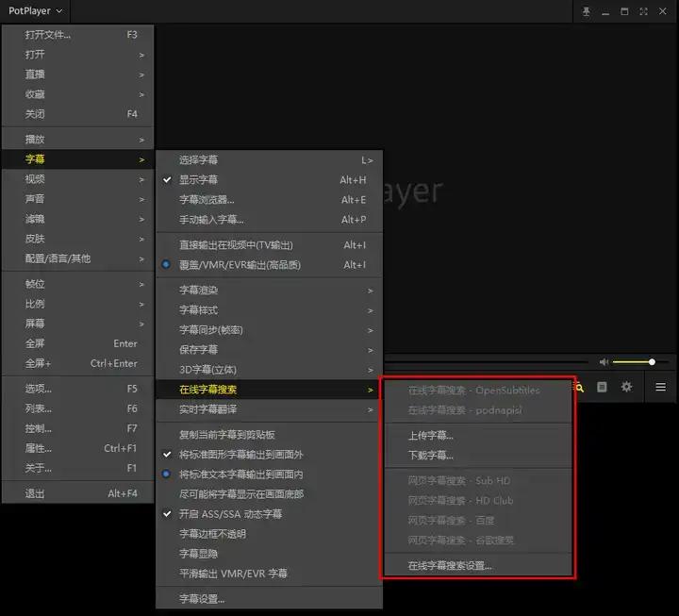Click 打开文件... in the main menu
Viewport: 679px width, 616px height.
pos(48,35)
